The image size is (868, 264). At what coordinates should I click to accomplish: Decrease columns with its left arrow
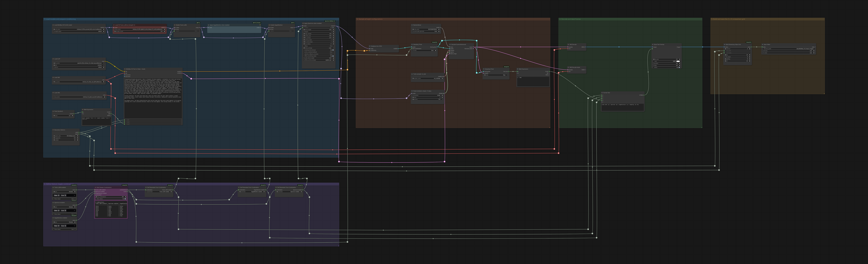pos(725,49)
